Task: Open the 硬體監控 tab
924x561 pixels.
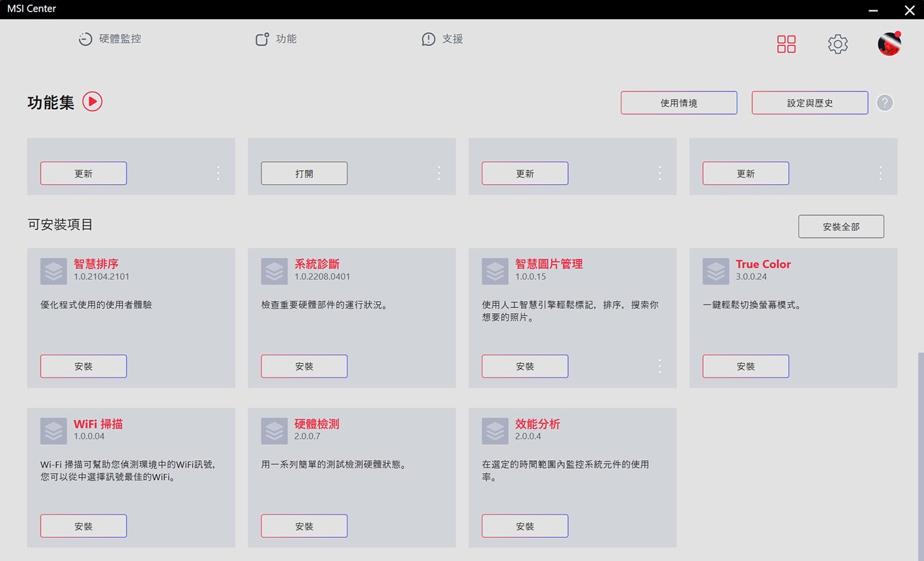Action: coord(110,39)
